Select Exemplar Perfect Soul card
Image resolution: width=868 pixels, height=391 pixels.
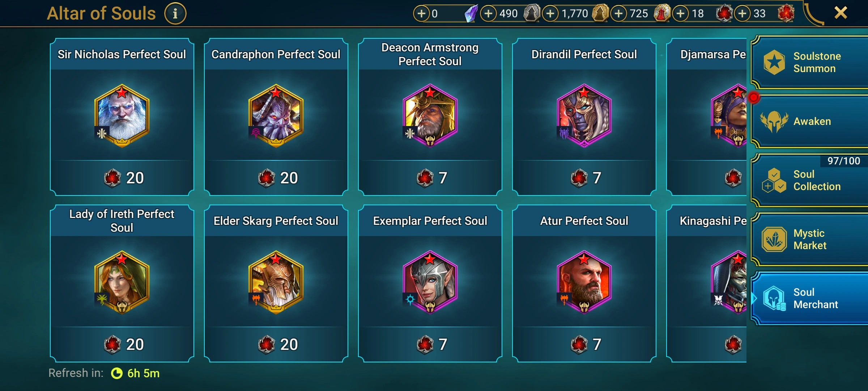point(430,283)
